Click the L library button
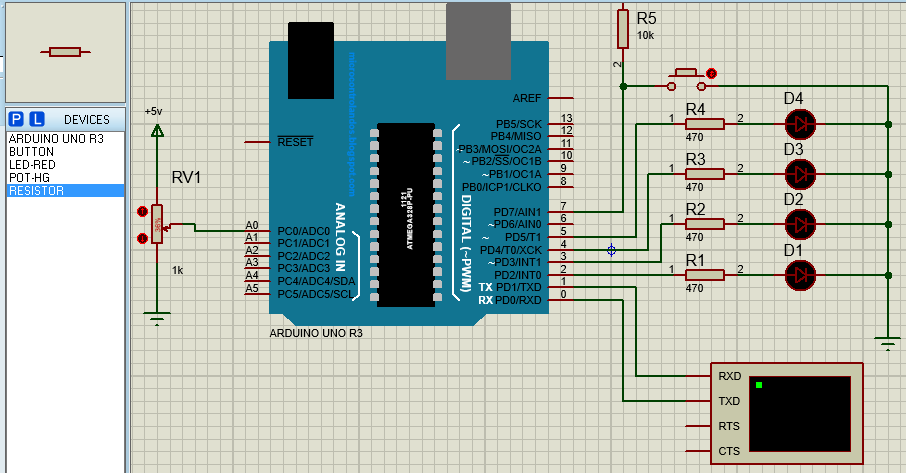The image size is (906, 473). coord(37,119)
